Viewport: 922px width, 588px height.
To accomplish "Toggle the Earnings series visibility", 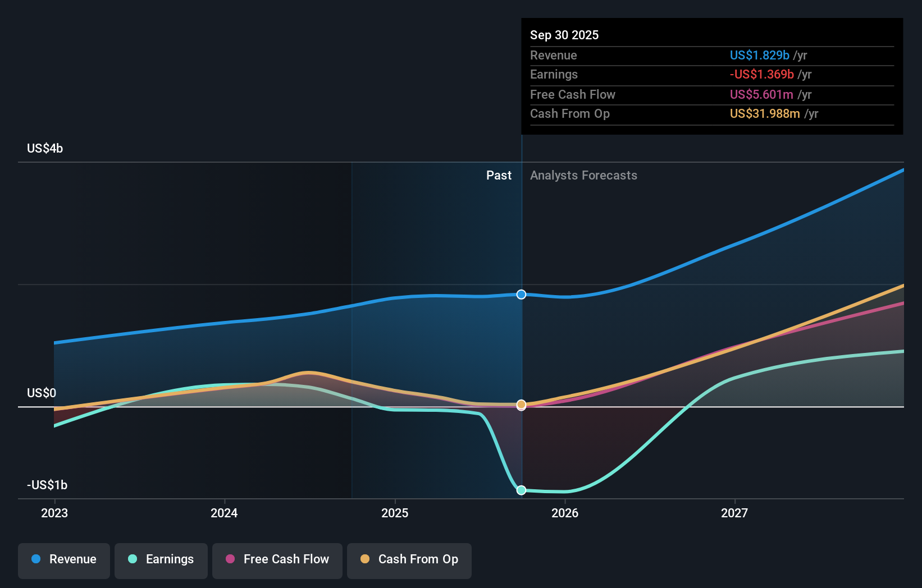I will (161, 559).
